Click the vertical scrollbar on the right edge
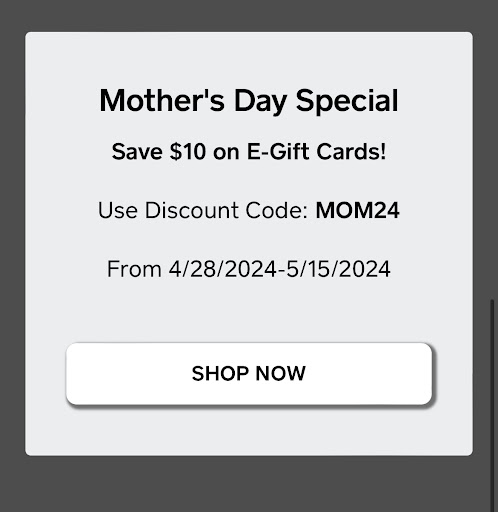498x512 pixels. 492,405
